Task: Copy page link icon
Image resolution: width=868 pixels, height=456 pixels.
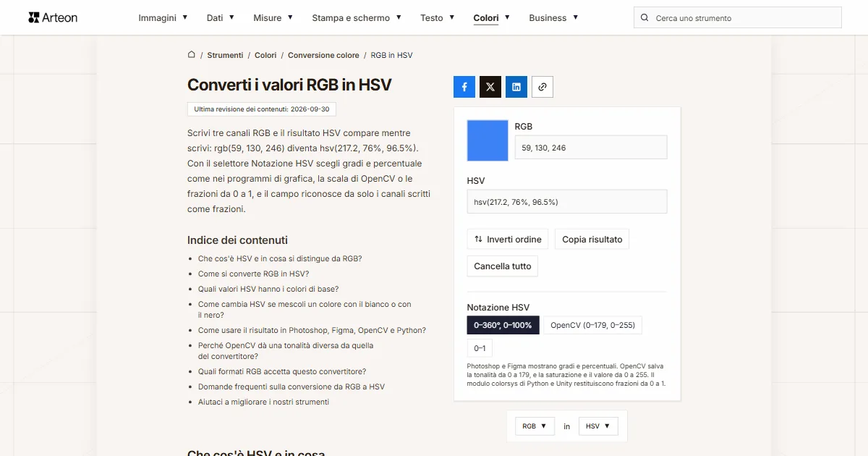Action: [542, 87]
